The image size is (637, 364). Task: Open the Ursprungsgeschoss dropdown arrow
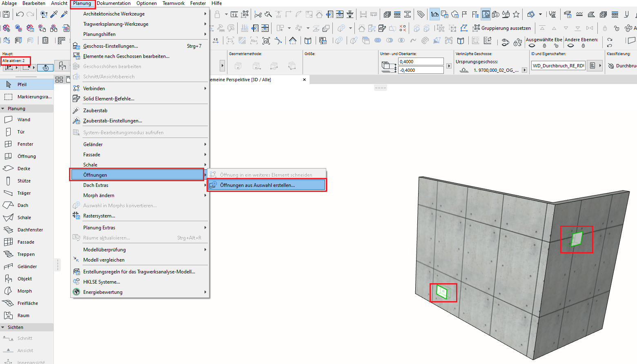525,70
